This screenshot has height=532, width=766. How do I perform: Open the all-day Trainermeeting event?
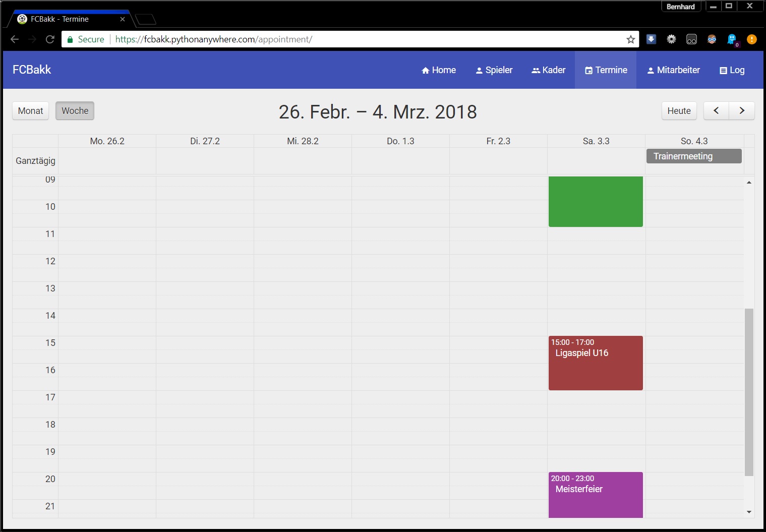coord(693,156)
